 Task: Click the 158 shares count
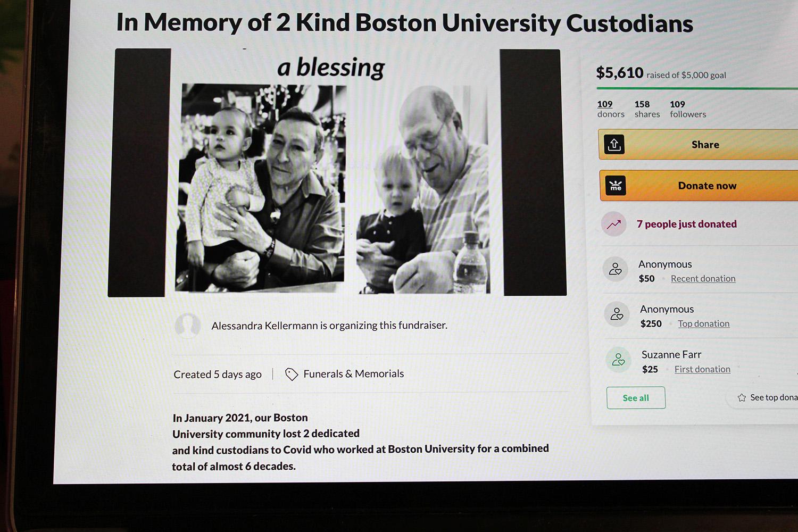[x=647, y=109]
